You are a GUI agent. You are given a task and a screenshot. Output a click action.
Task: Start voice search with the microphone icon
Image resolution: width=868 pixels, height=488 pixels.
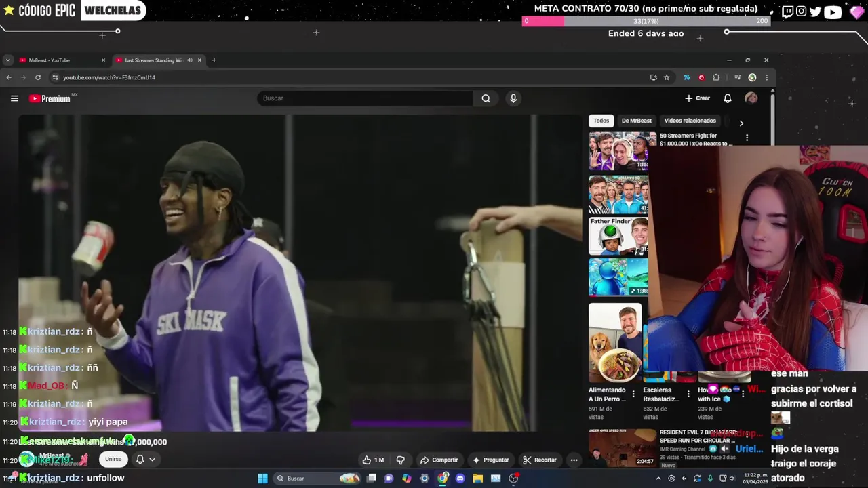(x=513, y=98)
